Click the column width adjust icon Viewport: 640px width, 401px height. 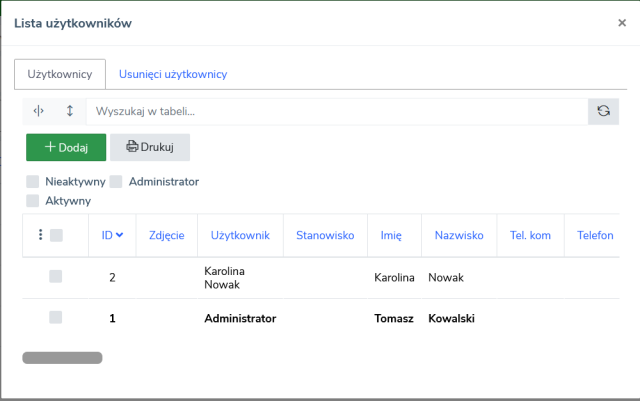tap(38, 111)
